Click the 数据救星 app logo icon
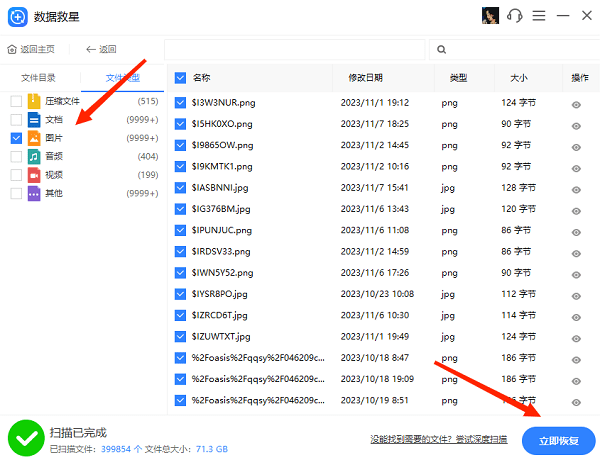This screenshot has width=600, height=460. [x=18, y=17]
